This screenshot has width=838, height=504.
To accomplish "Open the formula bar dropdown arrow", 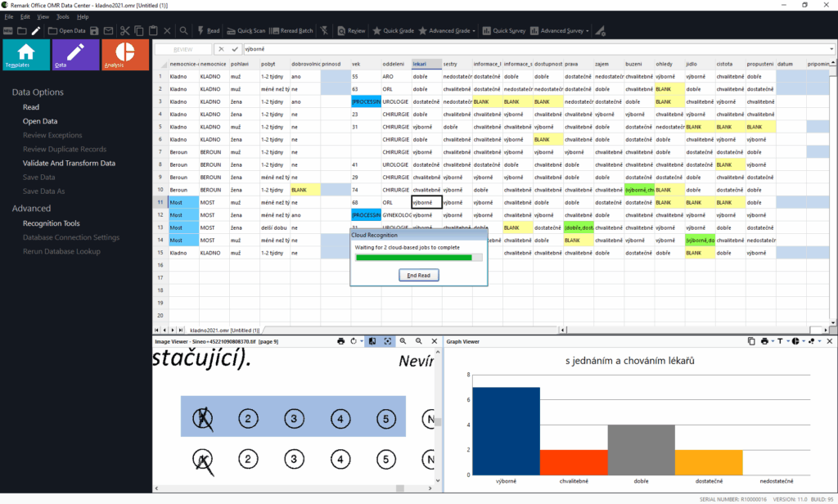I will pos(831,49).
